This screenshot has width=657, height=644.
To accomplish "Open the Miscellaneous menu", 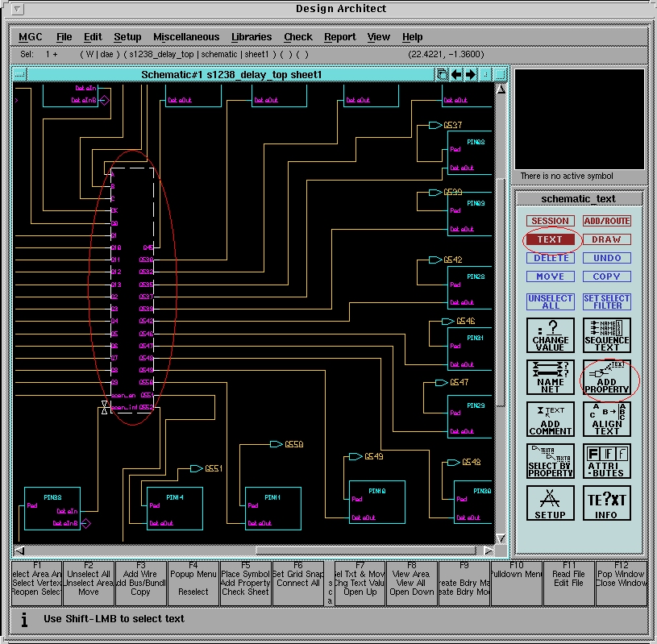I will [185, 37].
